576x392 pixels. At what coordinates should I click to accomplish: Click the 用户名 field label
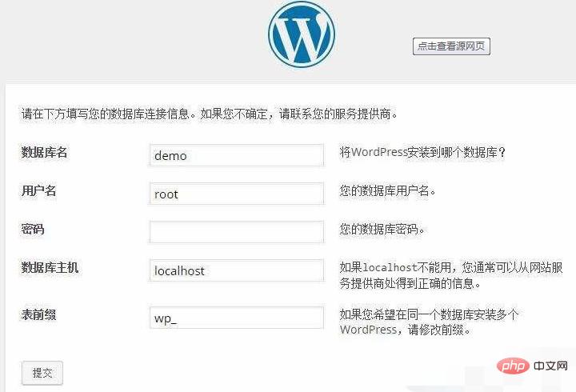(38, 191)
